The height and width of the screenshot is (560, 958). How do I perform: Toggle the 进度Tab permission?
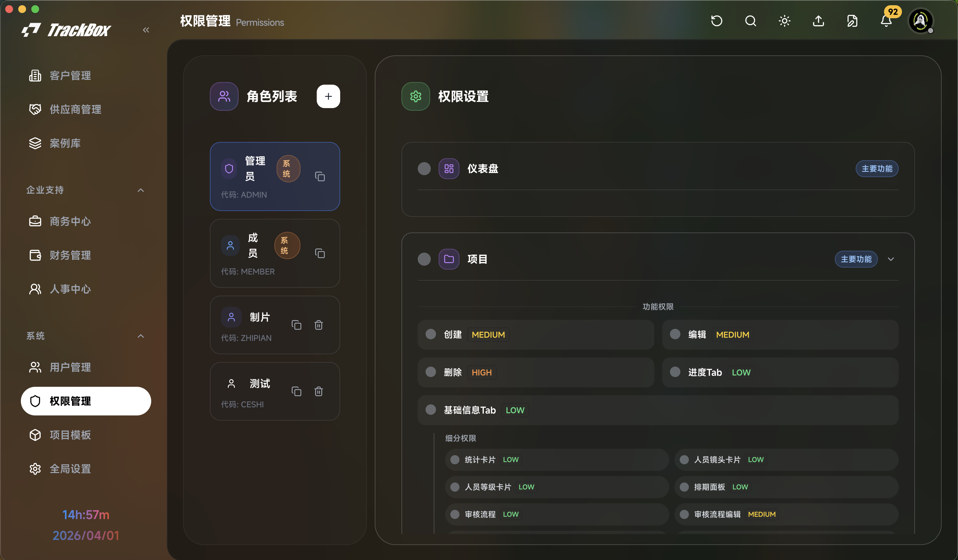click(x=675, y=372)
